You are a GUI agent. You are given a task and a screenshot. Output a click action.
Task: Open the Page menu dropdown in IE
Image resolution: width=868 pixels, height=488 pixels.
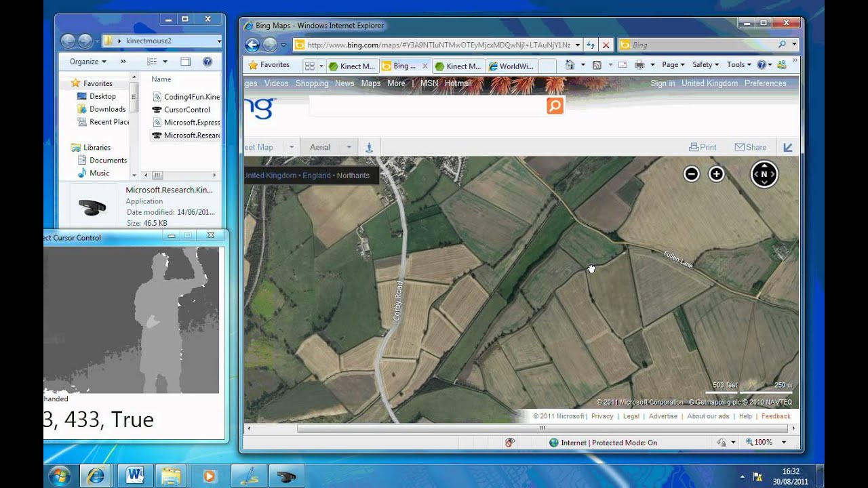pos(673,65)
